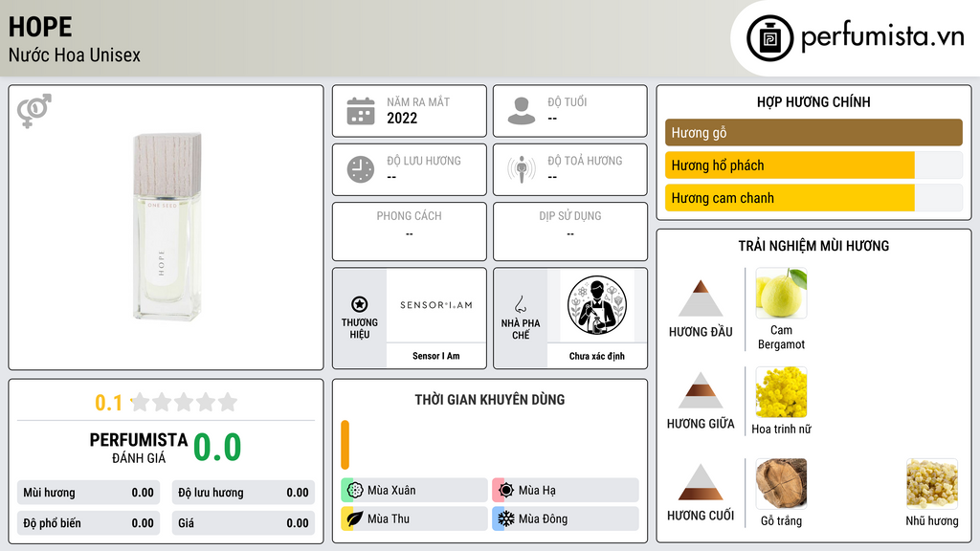Image resolution: width=980 pixels, height=551 pixels.
Task: Click the star badge Thương Hiệu icon
Action: click(360, 304)
